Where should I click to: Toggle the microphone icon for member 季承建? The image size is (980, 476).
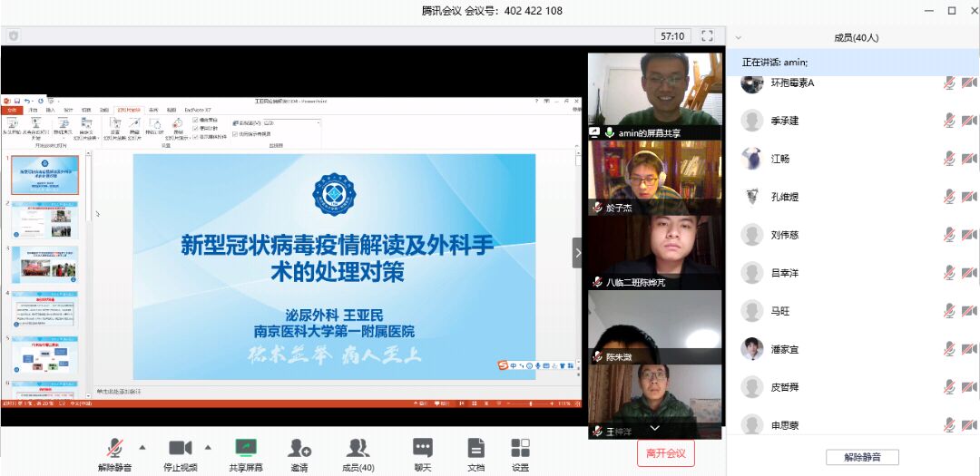coord(949,121)
